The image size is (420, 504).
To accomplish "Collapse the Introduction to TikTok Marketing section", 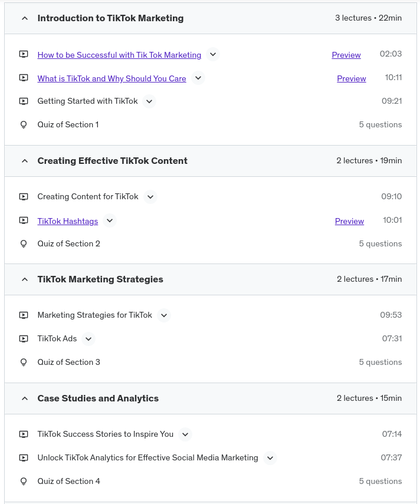I will (25, 18).
